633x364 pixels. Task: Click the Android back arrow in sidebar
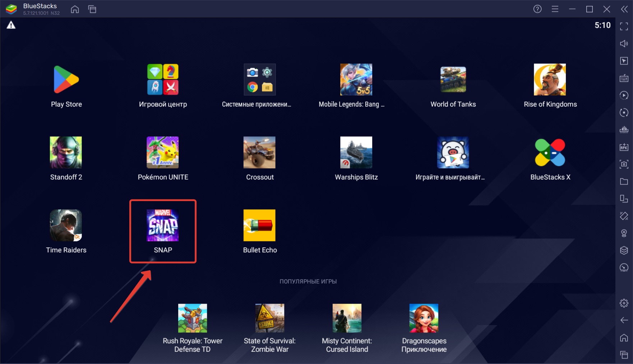(x=624, y=320)
